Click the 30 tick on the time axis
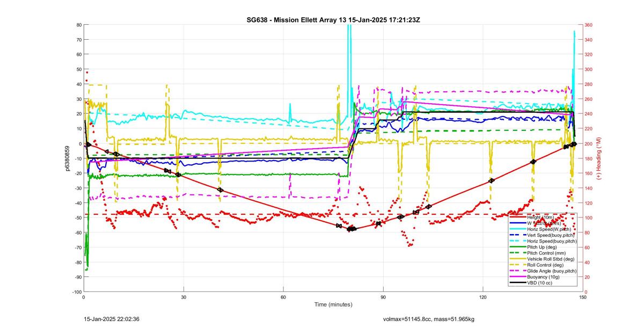 [x=184, y=297]
